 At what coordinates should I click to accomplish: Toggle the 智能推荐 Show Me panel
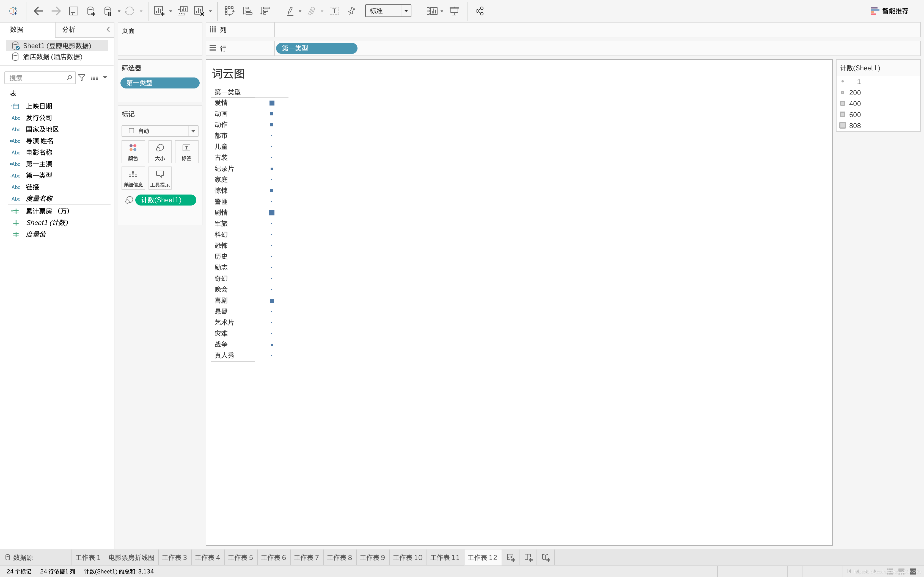[889, 11]
